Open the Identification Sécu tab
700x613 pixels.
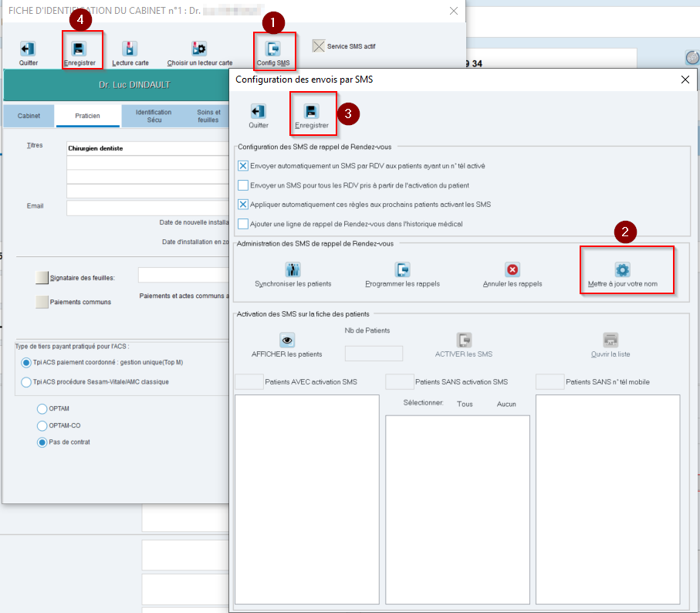point(154,116)
